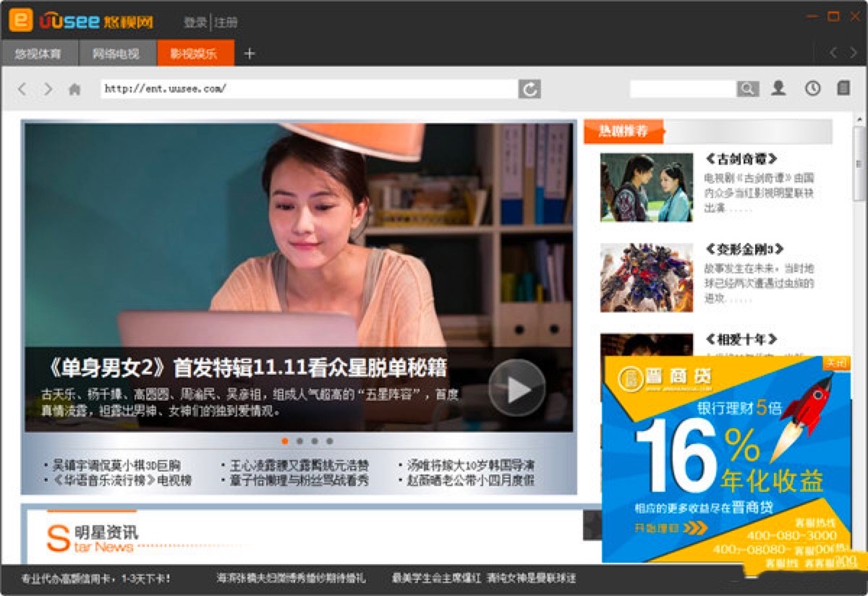This screenshot has width=868, height=596.
Task: Click the 登录 login link
Action: (x=195, y=22)
